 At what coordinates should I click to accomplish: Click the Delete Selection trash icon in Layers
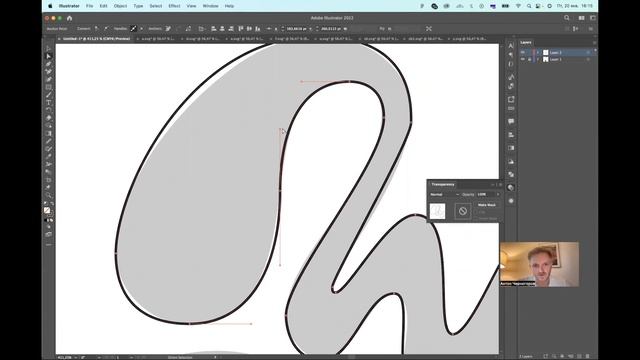click(x=587, y=356)
